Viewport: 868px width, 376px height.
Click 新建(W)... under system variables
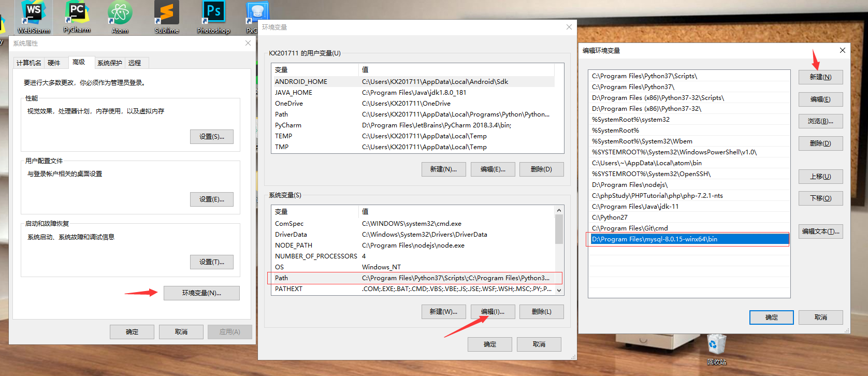coord(443,312)
